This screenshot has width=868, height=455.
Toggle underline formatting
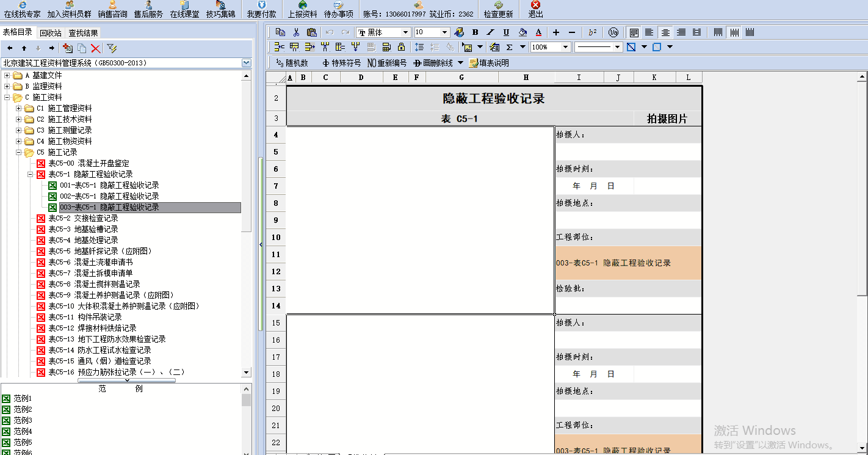click(x=506, y=32)
